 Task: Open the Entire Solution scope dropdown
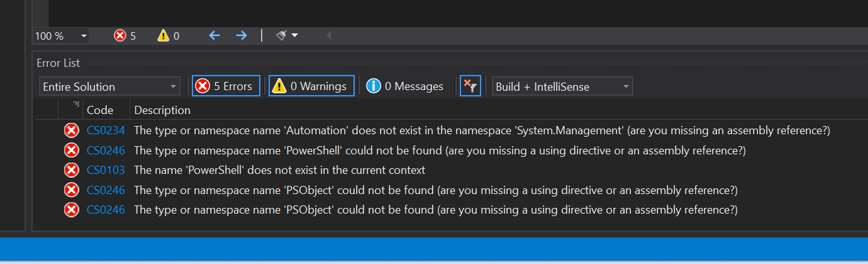click(x=109, y=86)
